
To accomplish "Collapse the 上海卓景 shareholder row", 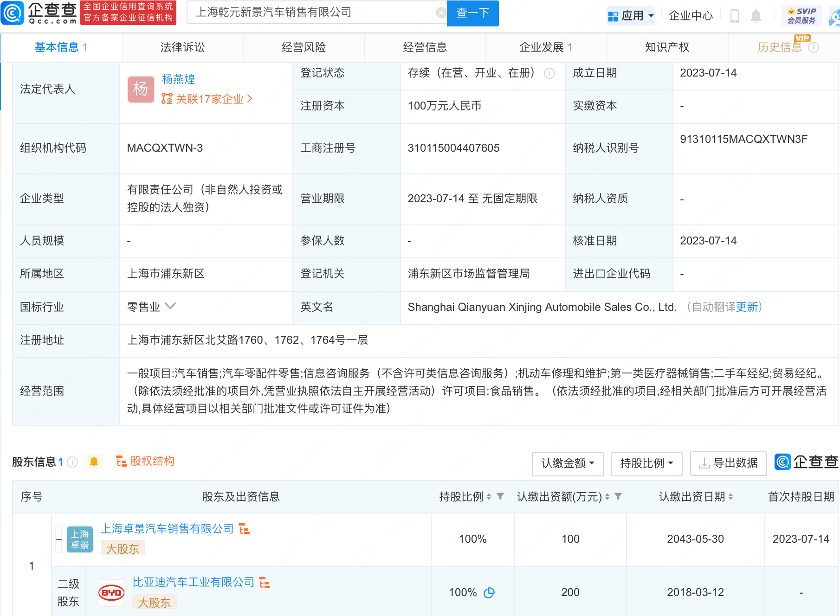I will [x=59, y=539].
